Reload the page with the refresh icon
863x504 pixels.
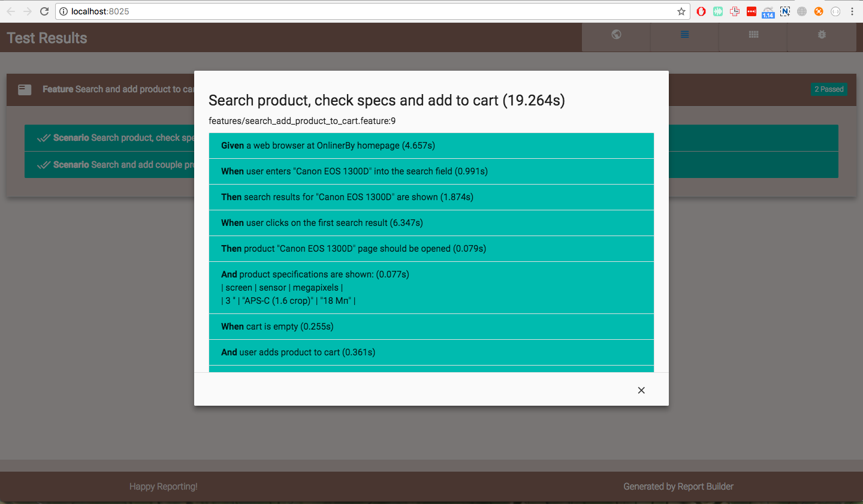coord(44,11)
